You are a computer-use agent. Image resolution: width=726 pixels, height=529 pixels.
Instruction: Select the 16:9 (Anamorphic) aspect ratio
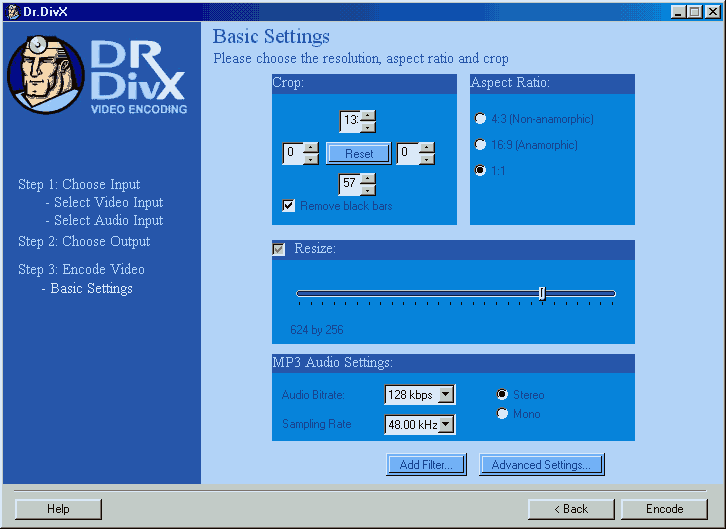pyautogui.click(x=481, y=145)
